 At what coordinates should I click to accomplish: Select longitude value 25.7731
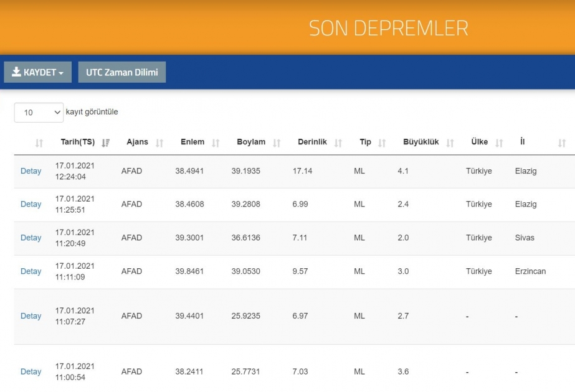(x=245, y=372)
